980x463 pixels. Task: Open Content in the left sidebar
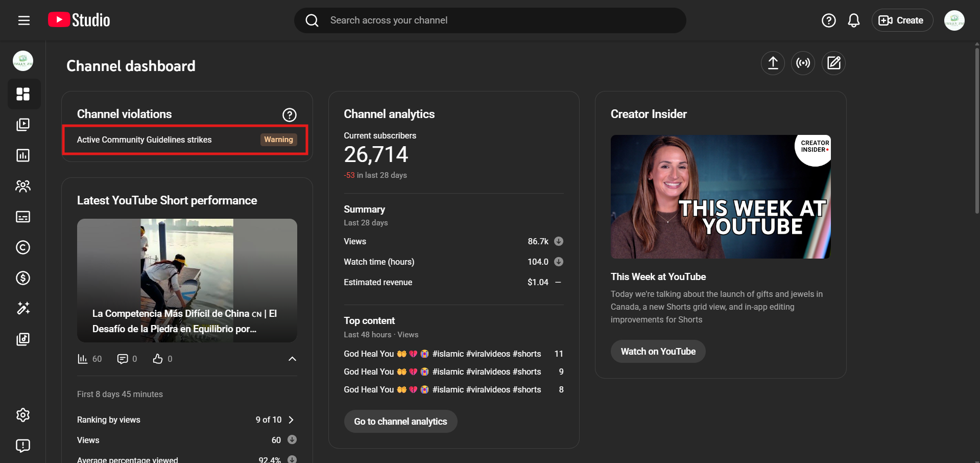coord(23,125)
